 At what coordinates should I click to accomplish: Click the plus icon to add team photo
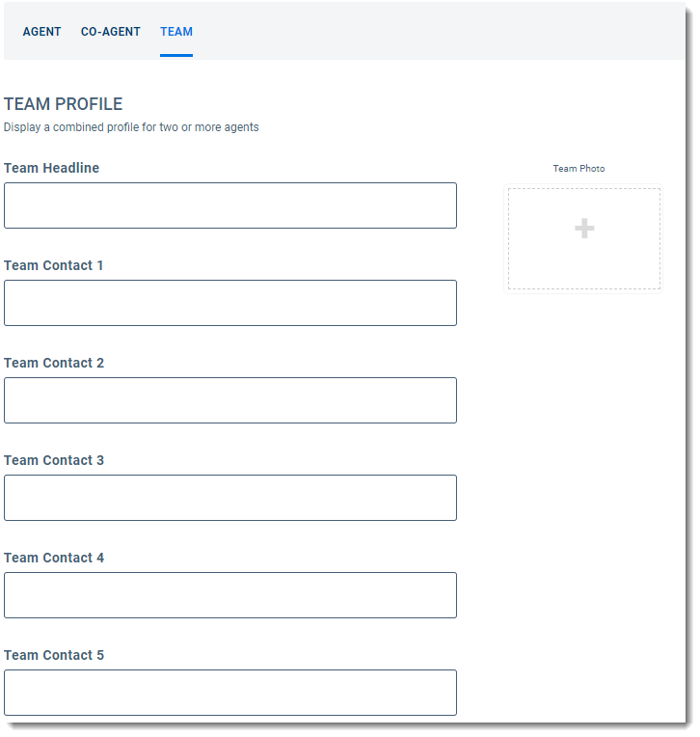[x=584, y=229]
